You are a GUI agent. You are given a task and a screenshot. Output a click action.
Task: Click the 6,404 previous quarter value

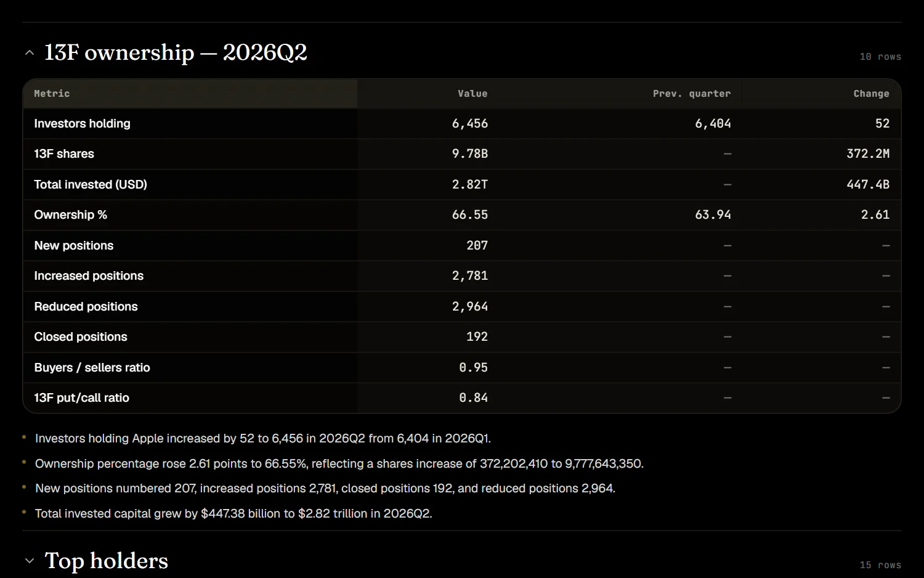(x=713, y=123)
